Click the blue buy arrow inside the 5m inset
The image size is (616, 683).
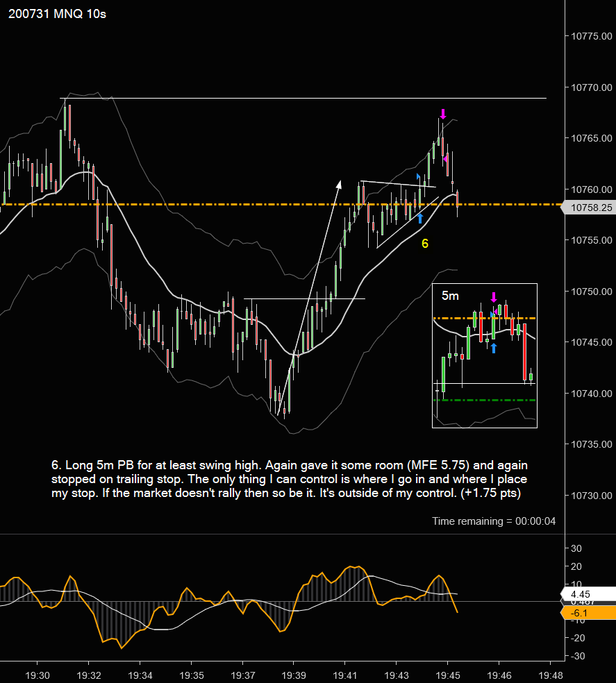[x=494, y=348]
